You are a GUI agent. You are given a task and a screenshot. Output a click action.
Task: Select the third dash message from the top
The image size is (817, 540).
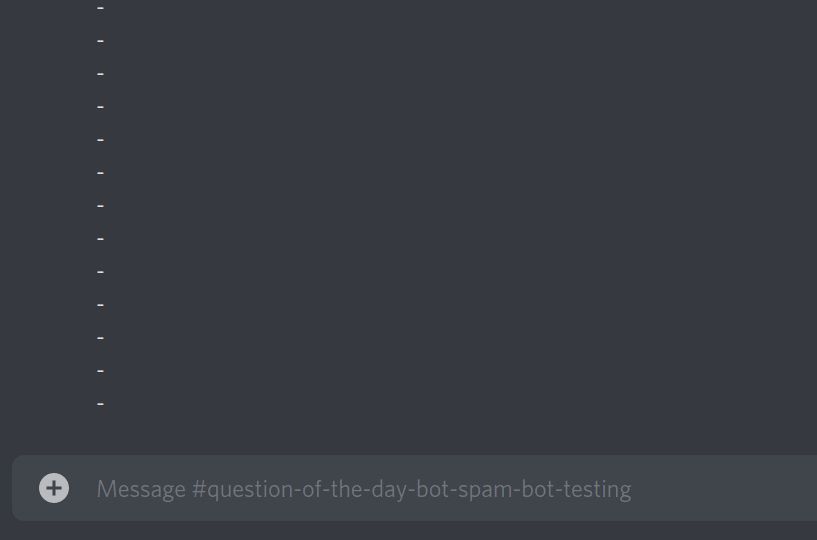(101, 74)
